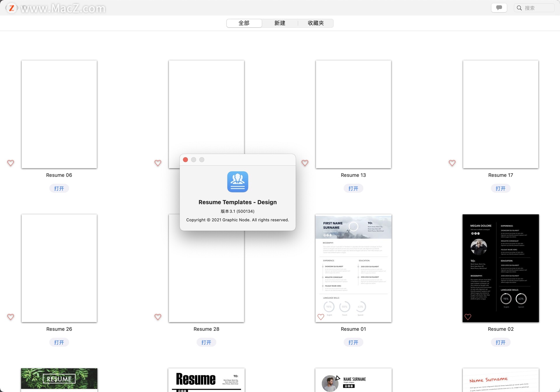This screenshot has width=560, height=392.
Task: Close the About dialog with red button
Action: click(x=185, y=160)
